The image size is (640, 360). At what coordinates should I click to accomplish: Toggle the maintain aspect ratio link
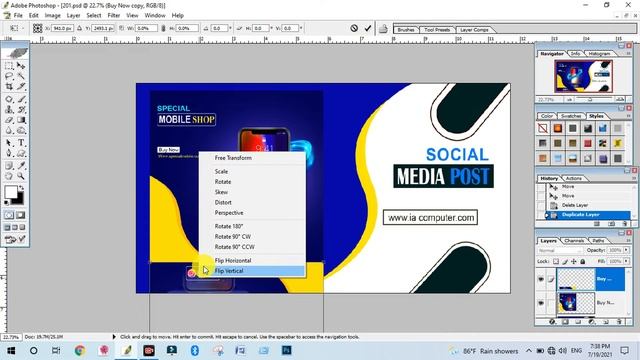tap(163, 28)
